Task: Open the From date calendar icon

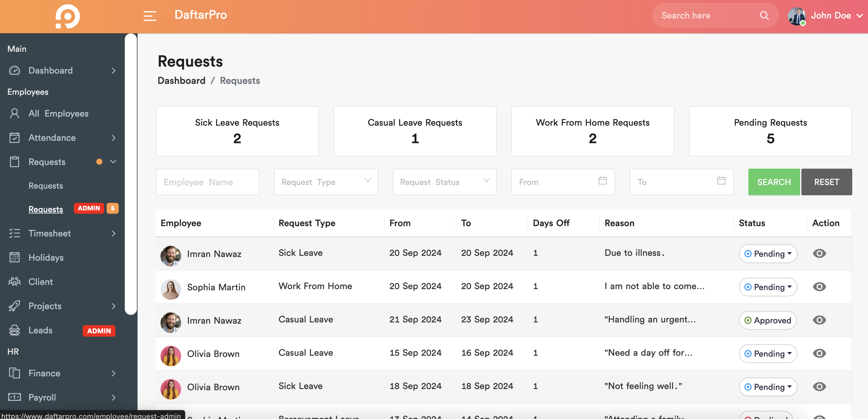Action: click(x=602, y=181)
